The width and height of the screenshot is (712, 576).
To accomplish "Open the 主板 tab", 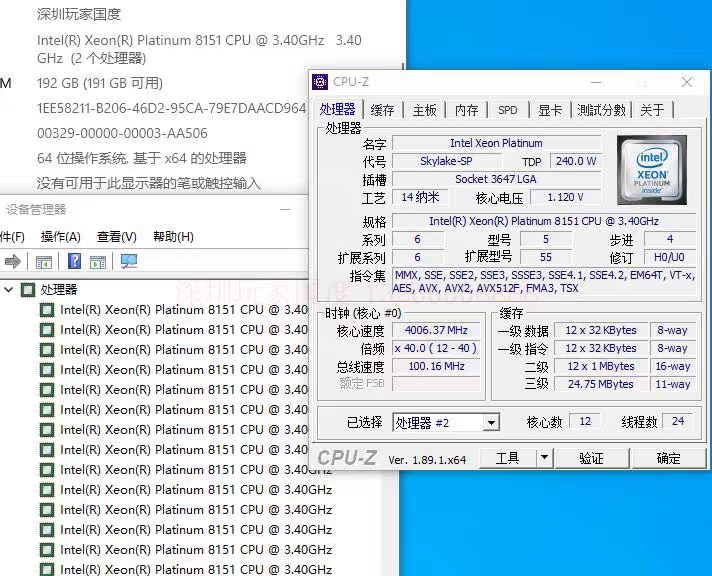I will (425, 110).
